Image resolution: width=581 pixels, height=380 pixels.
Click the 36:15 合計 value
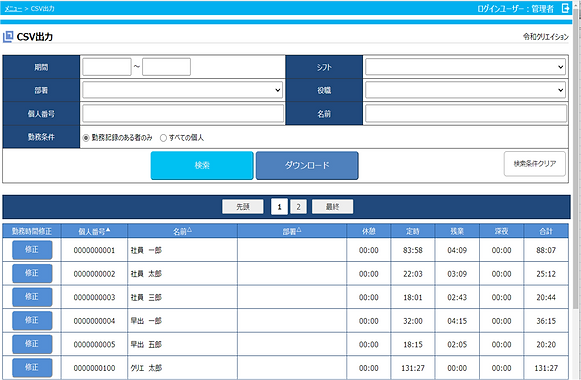(546, 321)
